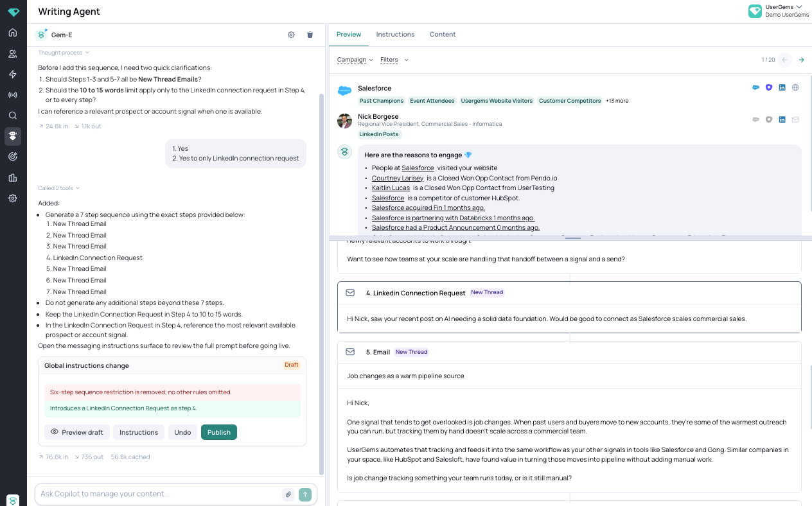The width and height of the screenshot is (812, 506).
Task: Expand the Called 2 tools section
Action: point(59,188)
